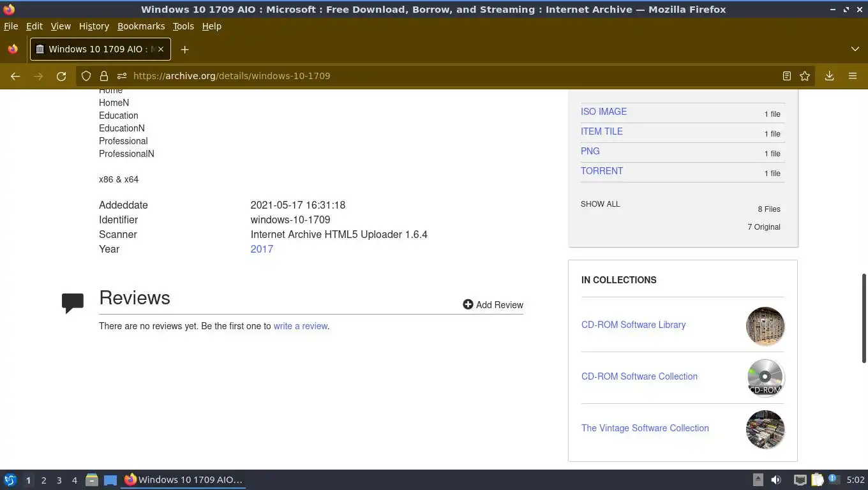868x490 pixels.
Task: Open the File menu
Action: [11, 26]
